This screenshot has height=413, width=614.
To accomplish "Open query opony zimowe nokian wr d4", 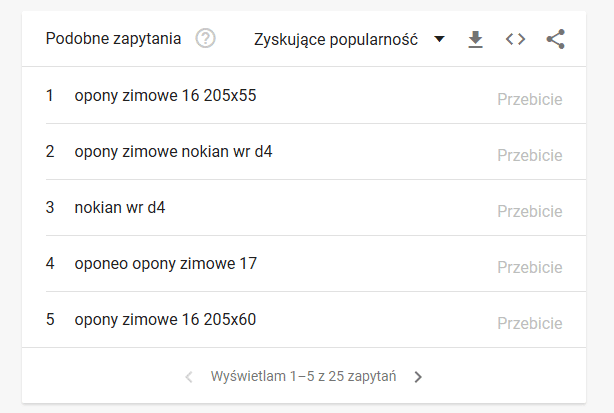I will [173, 151].
